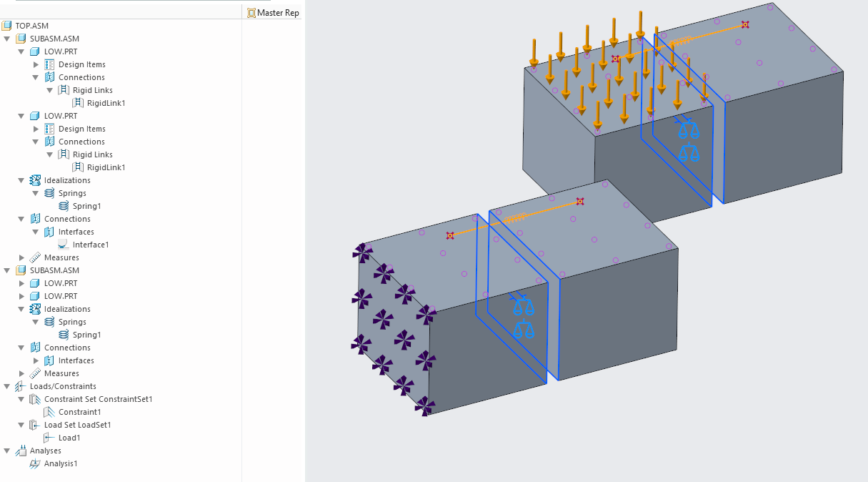The image size is (868, 482).
Task: Select the Constraint1 icon in the tree
Action: pos(50,411)
